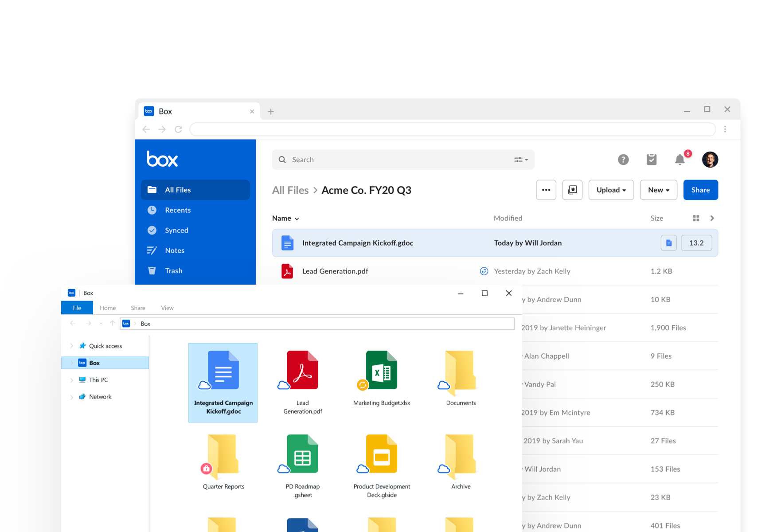Click Explorer up-one-level arrow

click(x=113, y=323)
